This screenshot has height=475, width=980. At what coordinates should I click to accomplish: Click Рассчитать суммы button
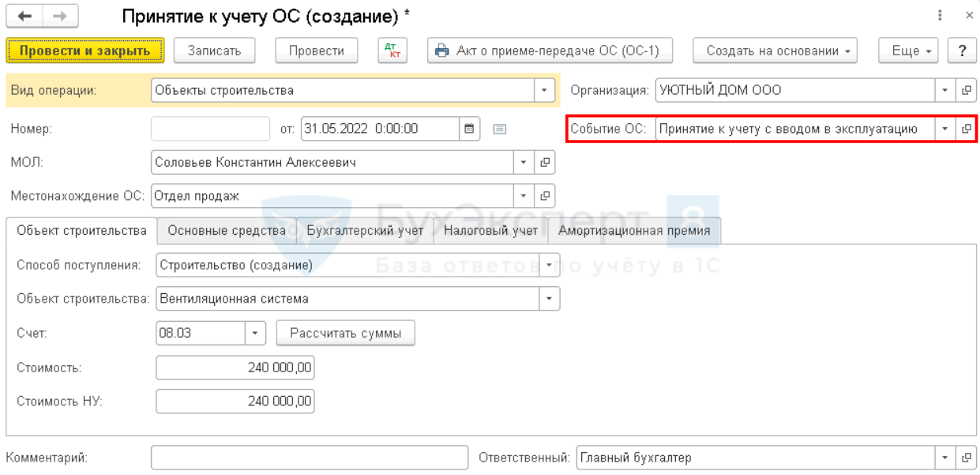346,333
